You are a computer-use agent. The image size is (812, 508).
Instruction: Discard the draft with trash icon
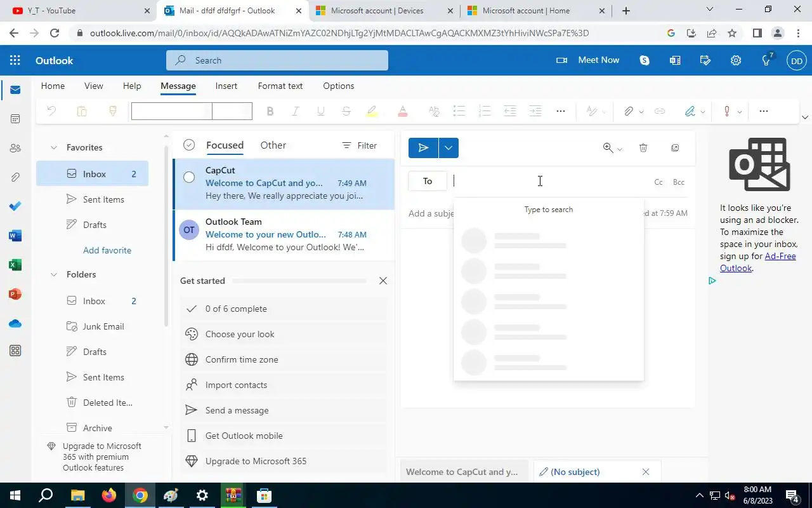[643, 148]
